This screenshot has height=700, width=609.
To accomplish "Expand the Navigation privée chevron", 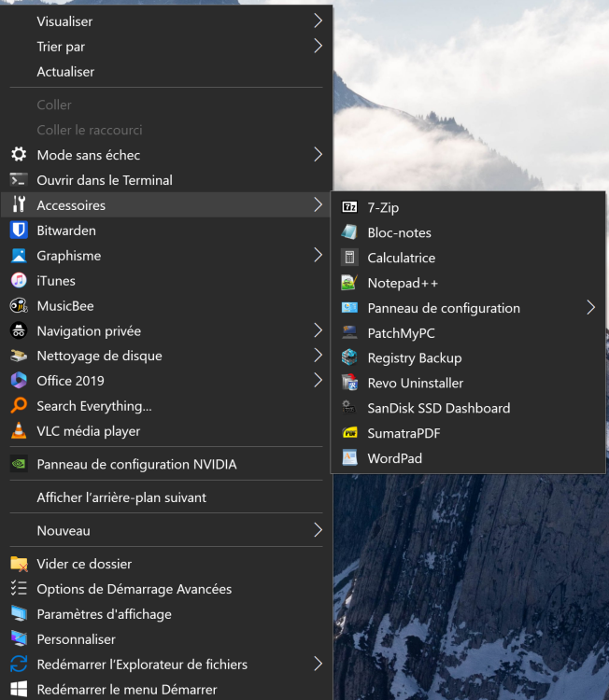I will [x=318, y=330].
